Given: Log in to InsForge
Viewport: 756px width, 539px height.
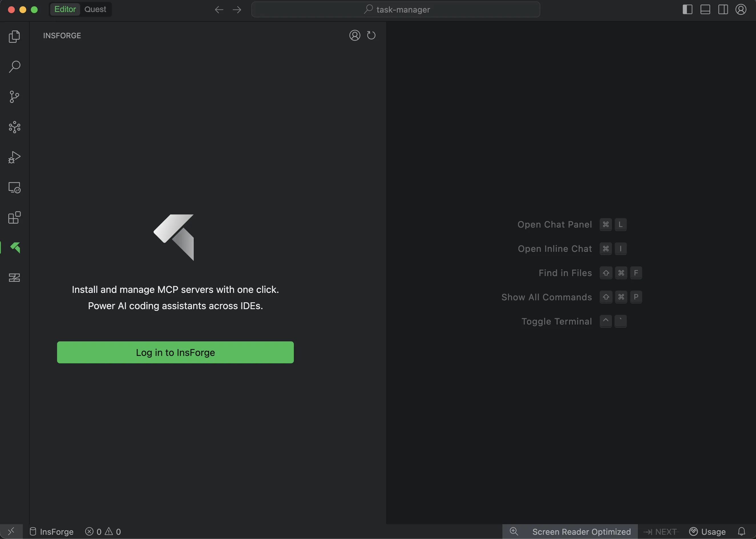Looking at the screenshot, I should point(175,352).
